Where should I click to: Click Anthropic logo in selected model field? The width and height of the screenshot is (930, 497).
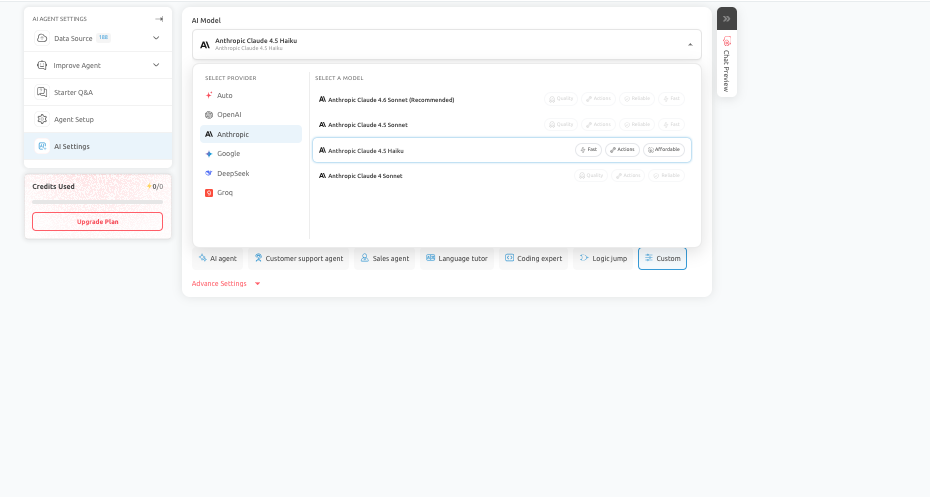click(x=205, y=44)
